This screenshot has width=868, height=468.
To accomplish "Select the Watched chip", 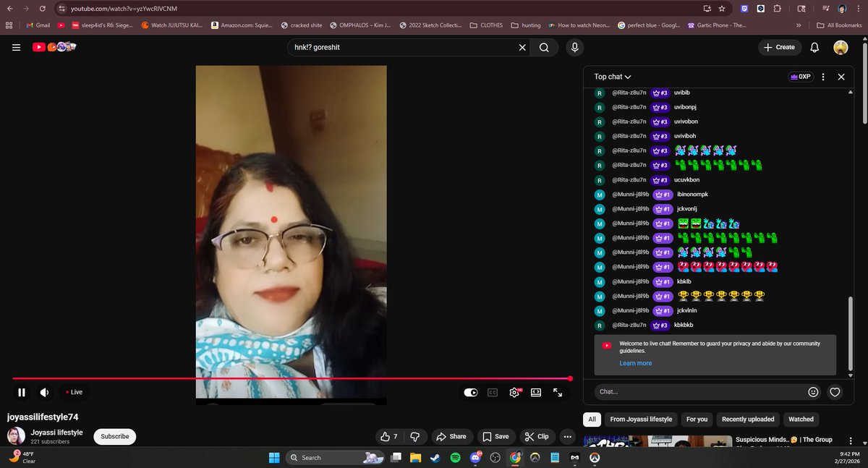I will coord(801,419).
